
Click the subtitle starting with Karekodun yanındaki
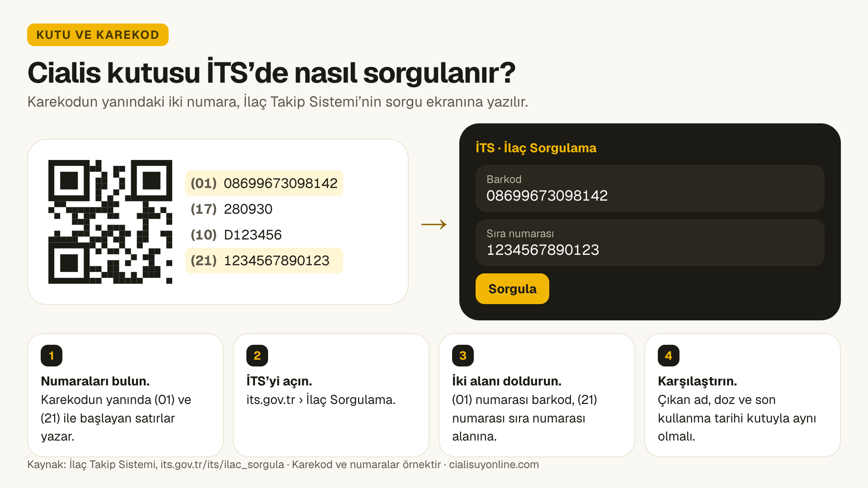pos(278,102)
